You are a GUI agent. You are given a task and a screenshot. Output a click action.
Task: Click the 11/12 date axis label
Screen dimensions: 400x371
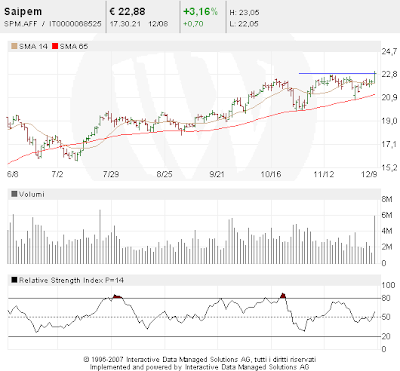coord(324,174)
